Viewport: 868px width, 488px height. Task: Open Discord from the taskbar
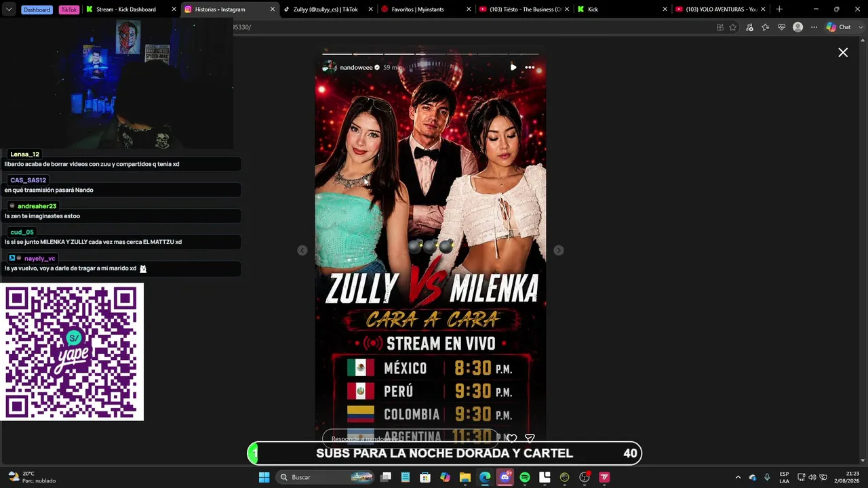pyautogui.click(x=505, y=477)
